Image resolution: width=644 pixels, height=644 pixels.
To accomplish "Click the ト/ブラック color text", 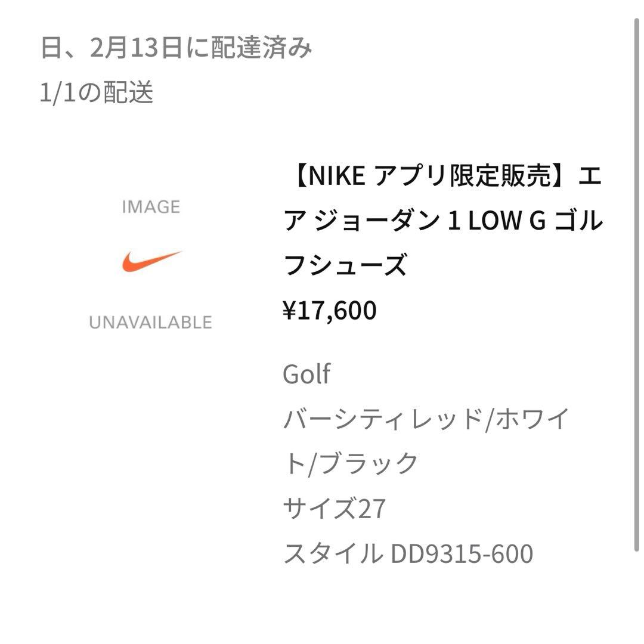I will [x=351, y=464].
